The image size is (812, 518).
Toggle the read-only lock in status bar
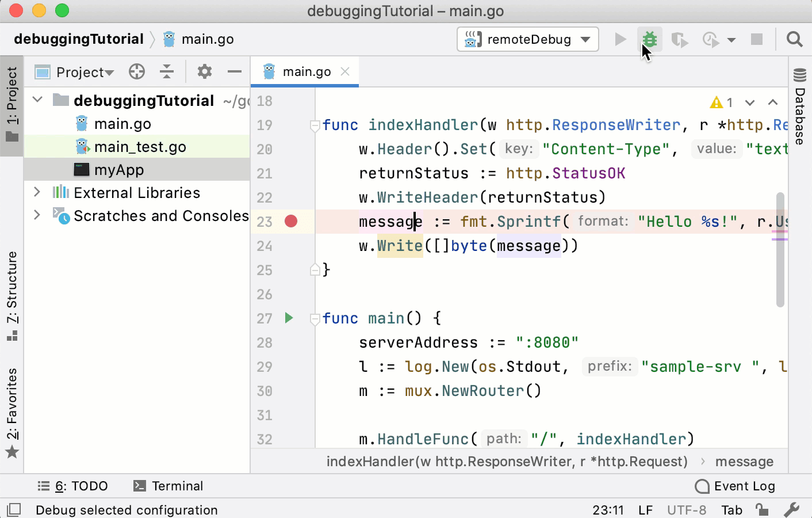[762, 510]
